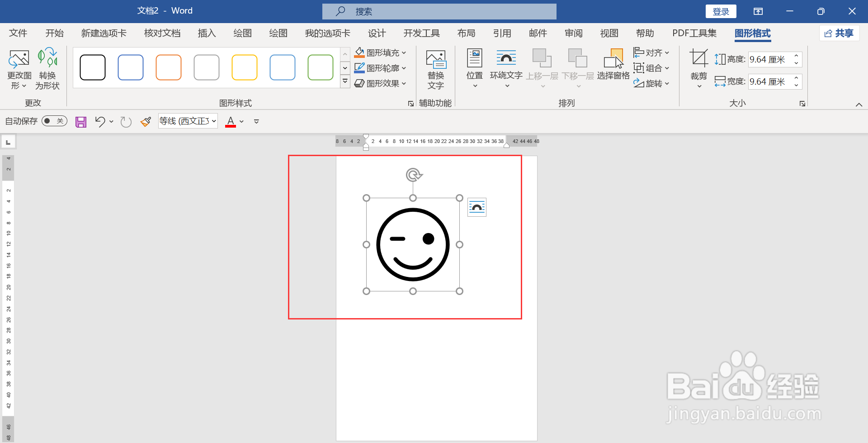868x443 pixels.
Task: Click the font color A icon
Action: (x=231, y=121)
